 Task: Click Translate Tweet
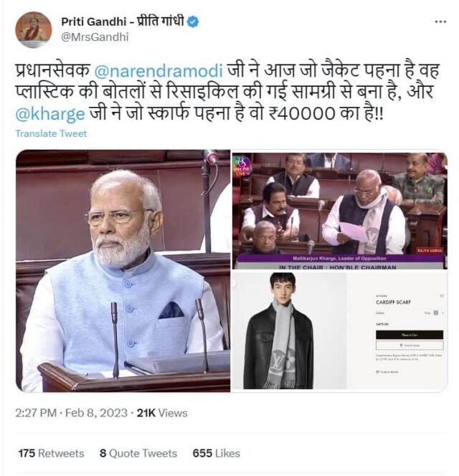51,133
